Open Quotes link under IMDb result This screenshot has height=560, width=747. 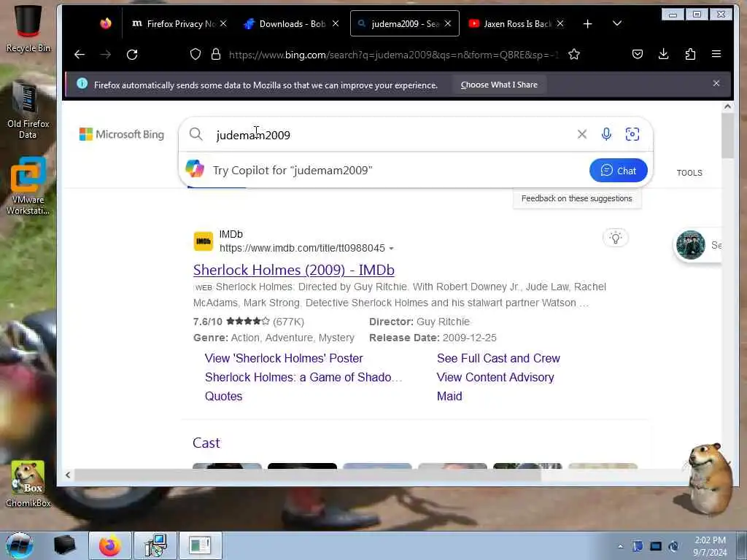pos(223,396)
